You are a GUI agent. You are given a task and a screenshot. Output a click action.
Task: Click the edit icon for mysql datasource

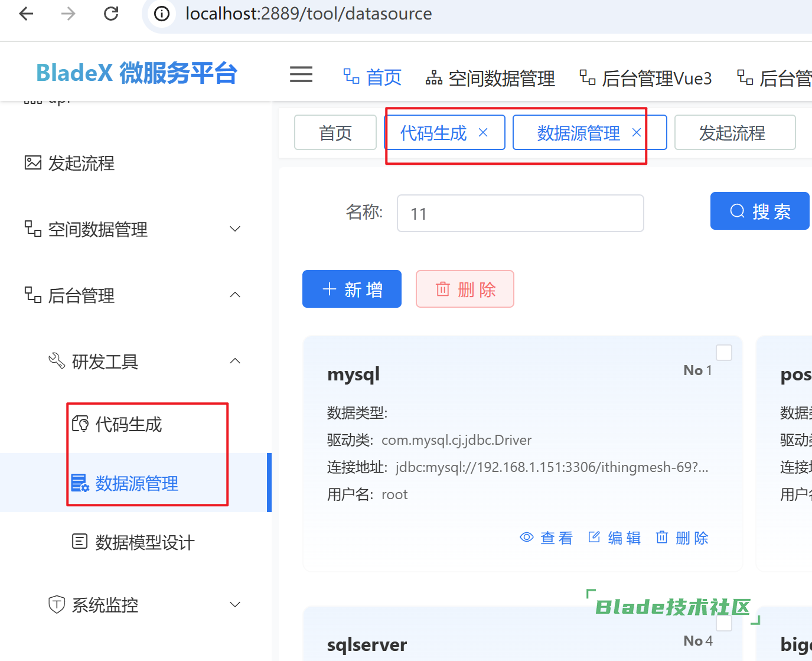594,538
